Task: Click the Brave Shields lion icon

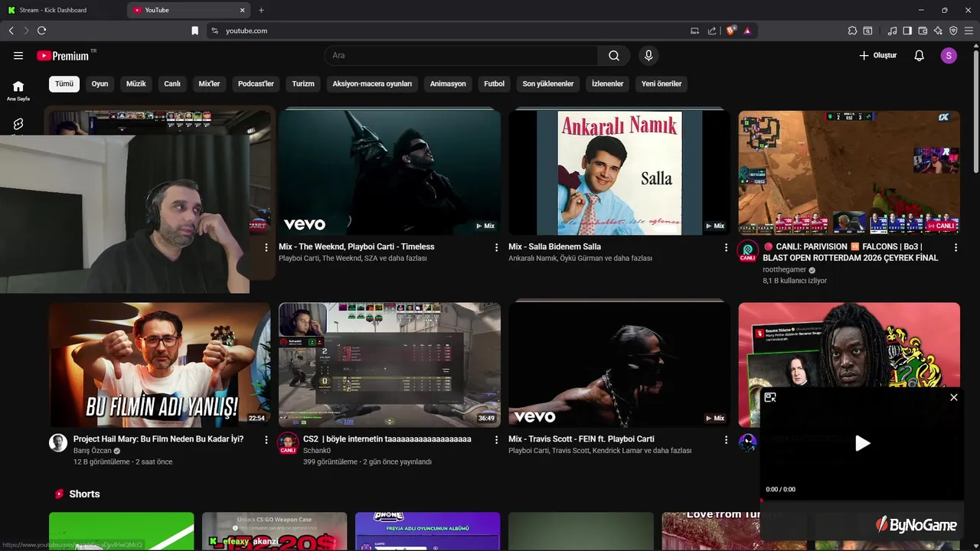Action: [x=731, y=31]
